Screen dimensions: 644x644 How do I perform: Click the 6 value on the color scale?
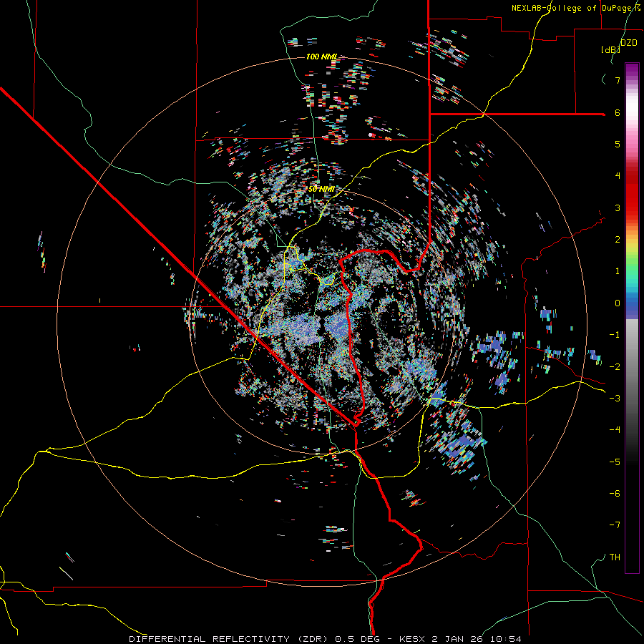[618, 112]
